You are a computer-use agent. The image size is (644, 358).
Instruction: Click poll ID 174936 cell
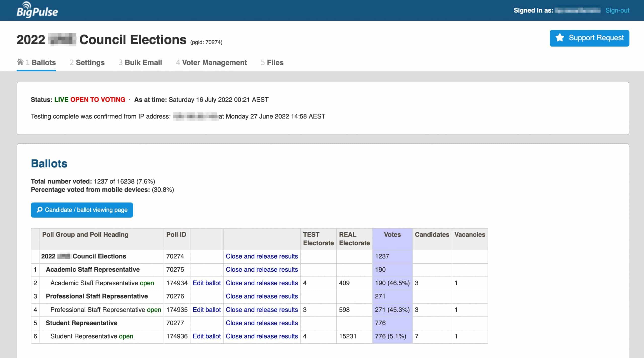[x=177, y=336]
